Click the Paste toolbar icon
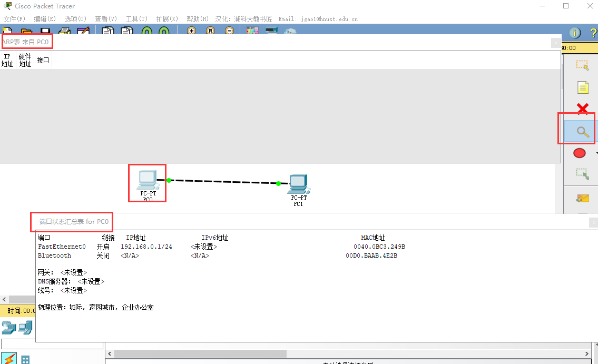598x364 pixels. pyautogui.click(x=126, y=31)
